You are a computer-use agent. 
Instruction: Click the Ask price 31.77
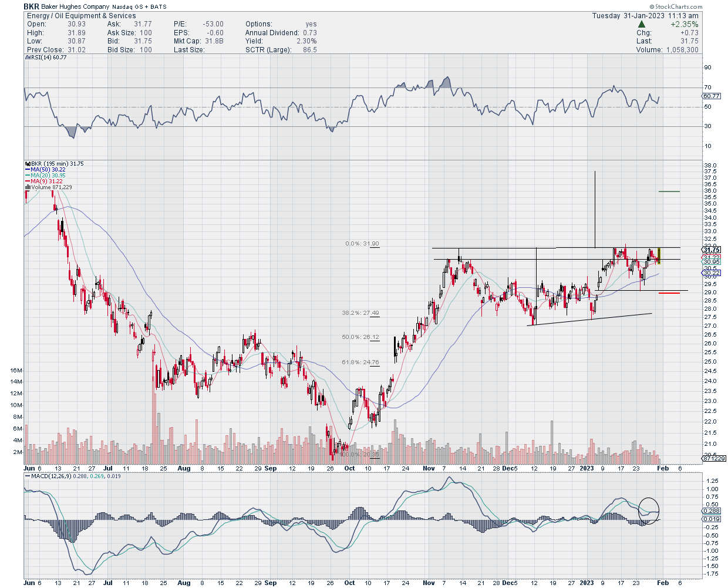point(143,25)
